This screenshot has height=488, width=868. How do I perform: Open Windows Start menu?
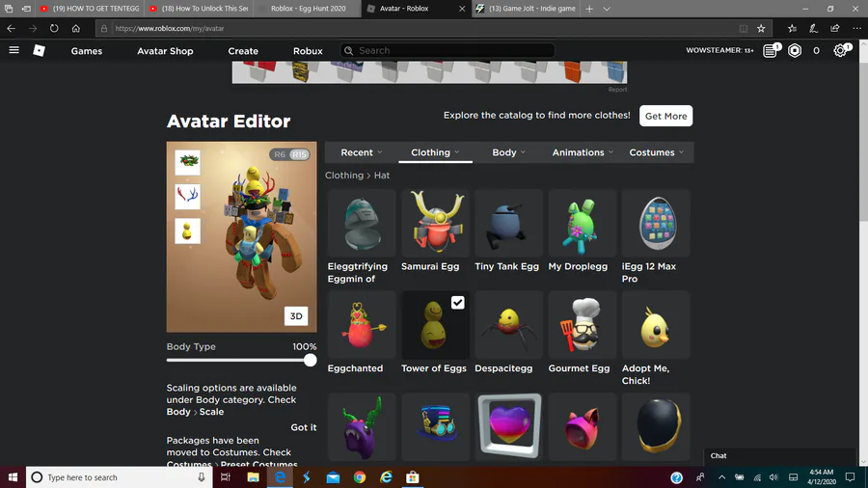pyautogui.click(x=13, y=477)
